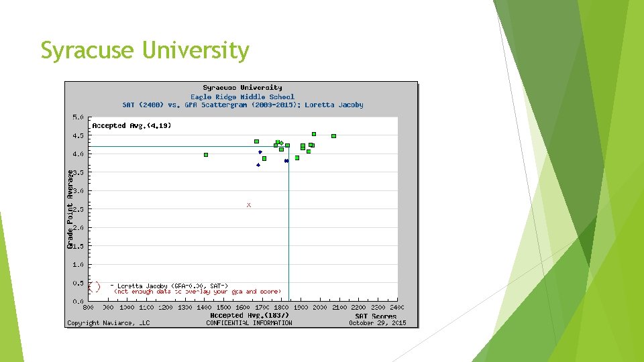The image size is (644, 362).
Task: Click the "Loretta Jacoby (GPA-0.00, SAT-)" legend entry
Action: pos(172,286)
